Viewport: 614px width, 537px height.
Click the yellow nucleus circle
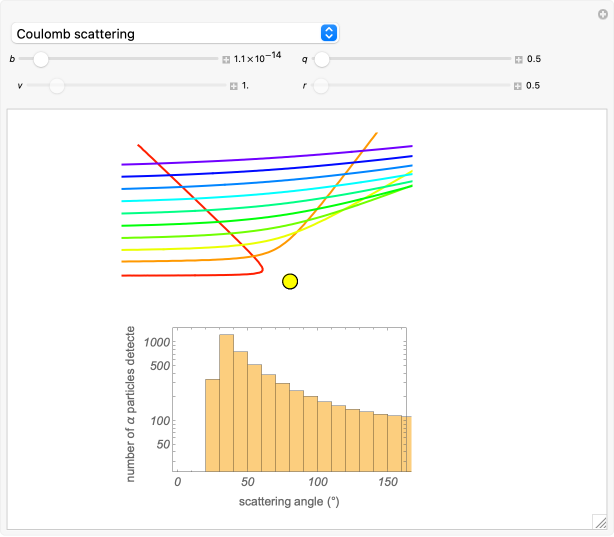pos(290,281)
